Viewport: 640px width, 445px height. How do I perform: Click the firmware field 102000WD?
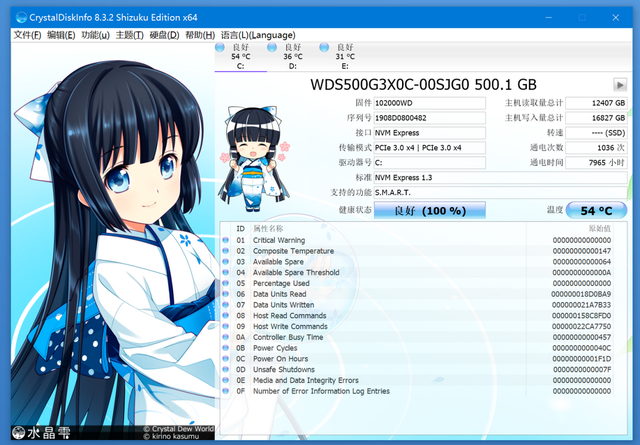tap(430, 103)
